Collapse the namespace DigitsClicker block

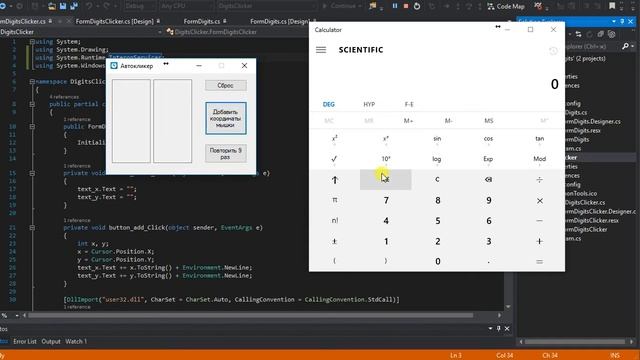(32, 82)
